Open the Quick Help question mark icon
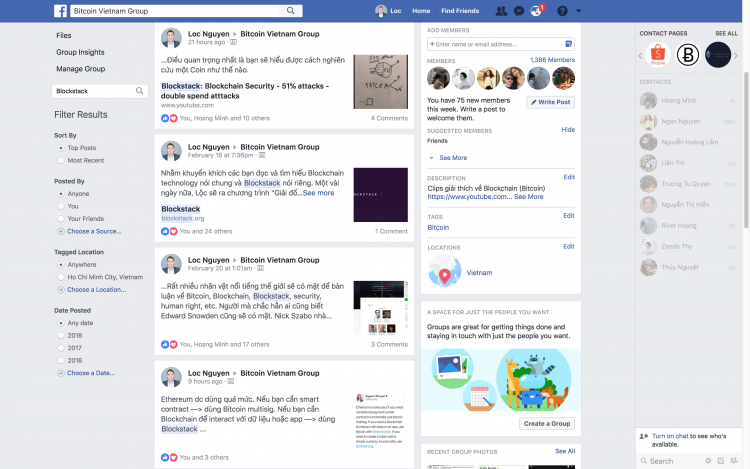Viewport: 750px width, 469px height. 562,11
